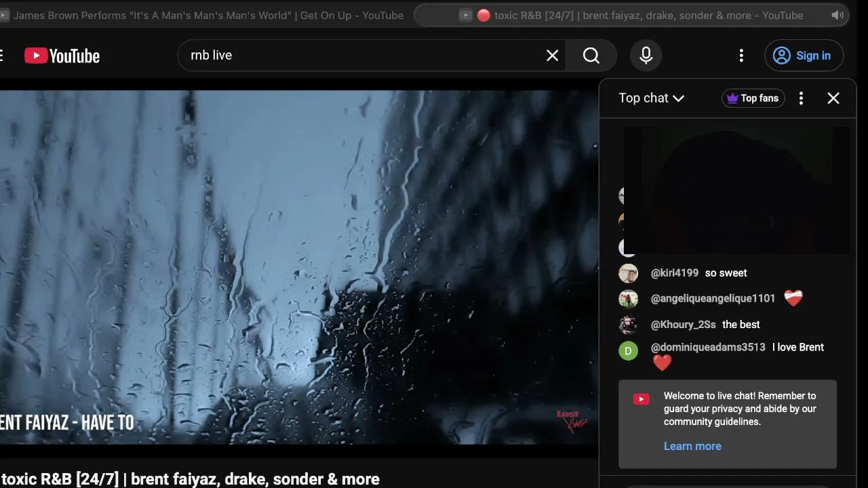868x488 pixels.
Task: Select the username @angeliqueangelique1101
Action: tap(713, 298)
